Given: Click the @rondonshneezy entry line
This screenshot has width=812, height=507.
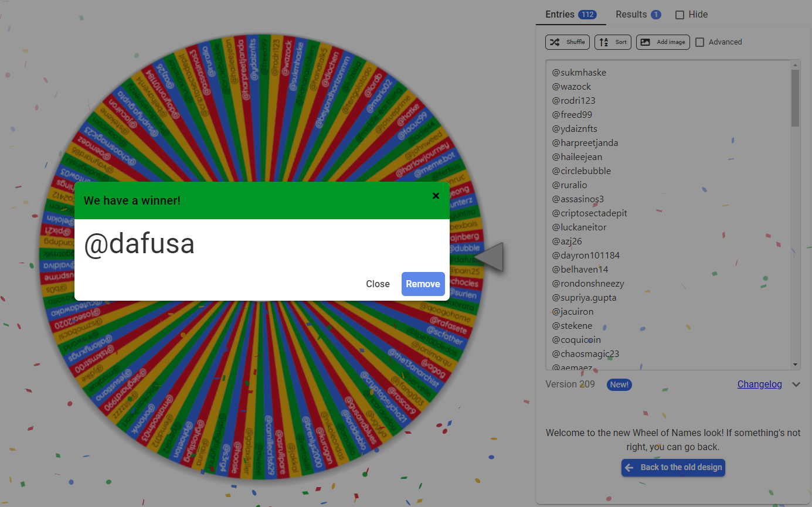Looking at the screenshot, I should (587, 284).
